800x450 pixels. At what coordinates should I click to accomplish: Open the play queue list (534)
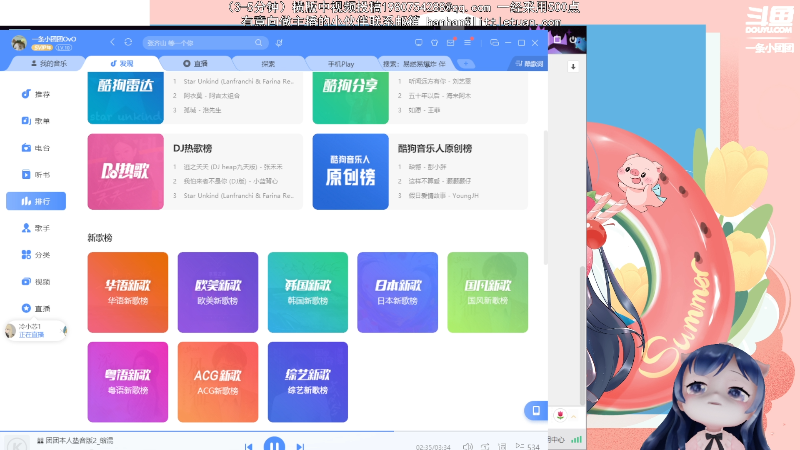click(x=528, y=446)
